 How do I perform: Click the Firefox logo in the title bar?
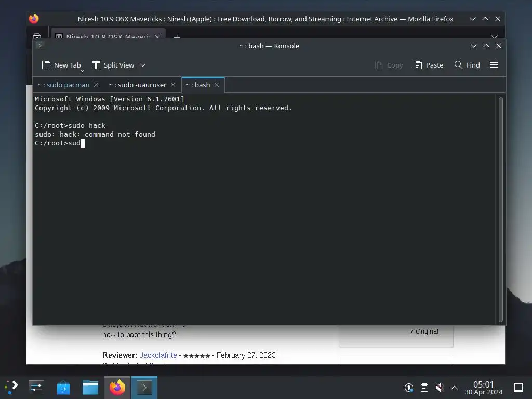34,19
